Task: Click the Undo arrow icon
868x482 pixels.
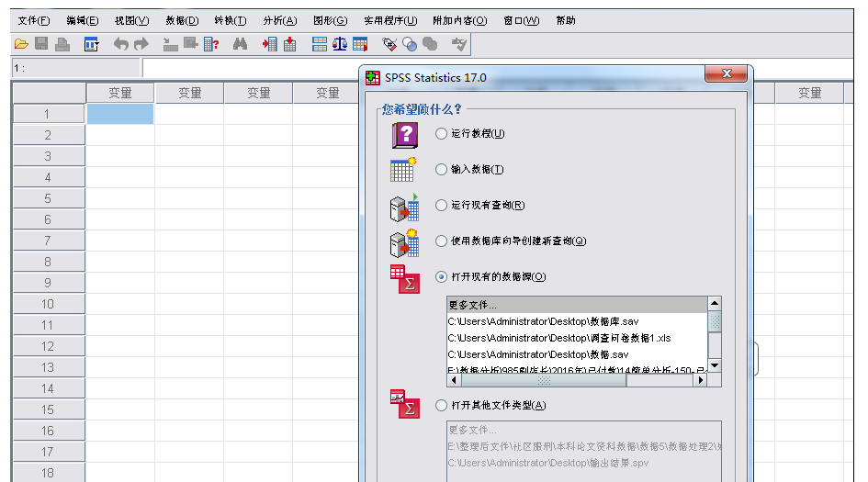Action: pyautogui.click(x=120, y=44)
